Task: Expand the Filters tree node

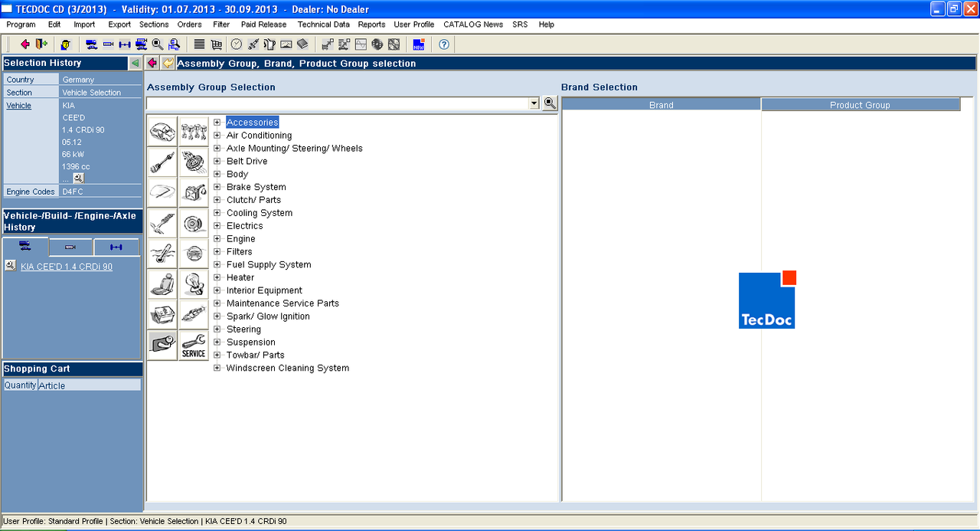Action: pos(217,251)
